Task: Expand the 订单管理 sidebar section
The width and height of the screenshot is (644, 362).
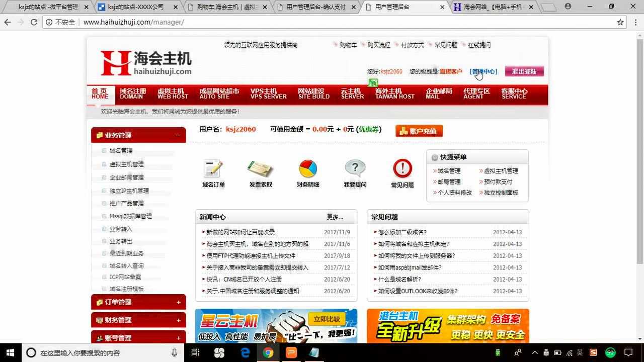Action: click(x=138, y=302)
